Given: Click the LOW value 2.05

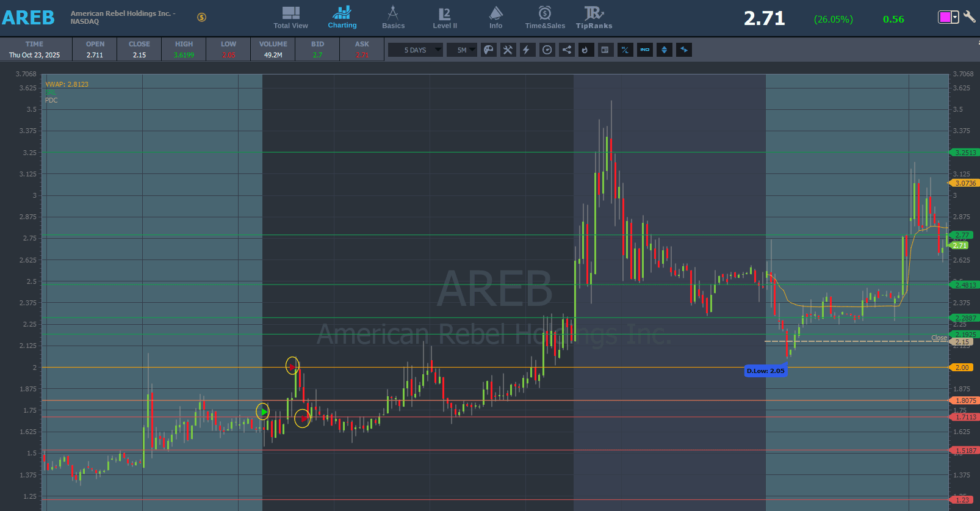Looking at the screenshot, I should pos(228,55).
